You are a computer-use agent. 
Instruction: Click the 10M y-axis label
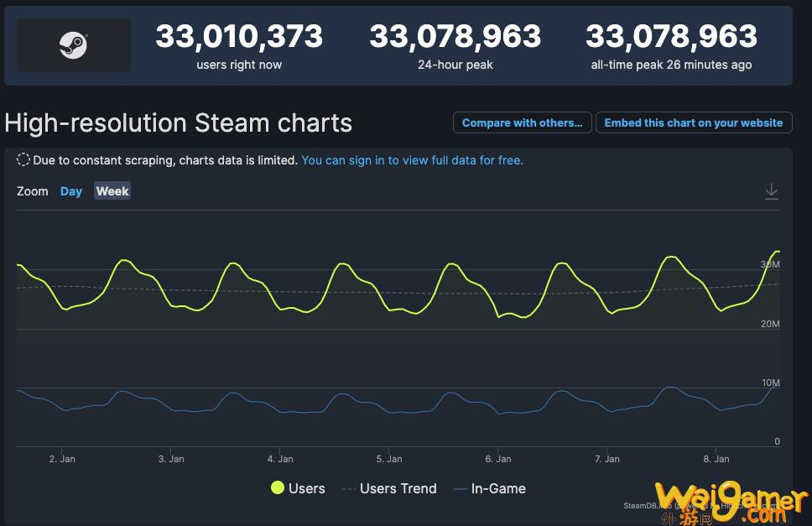coord(771,383)
